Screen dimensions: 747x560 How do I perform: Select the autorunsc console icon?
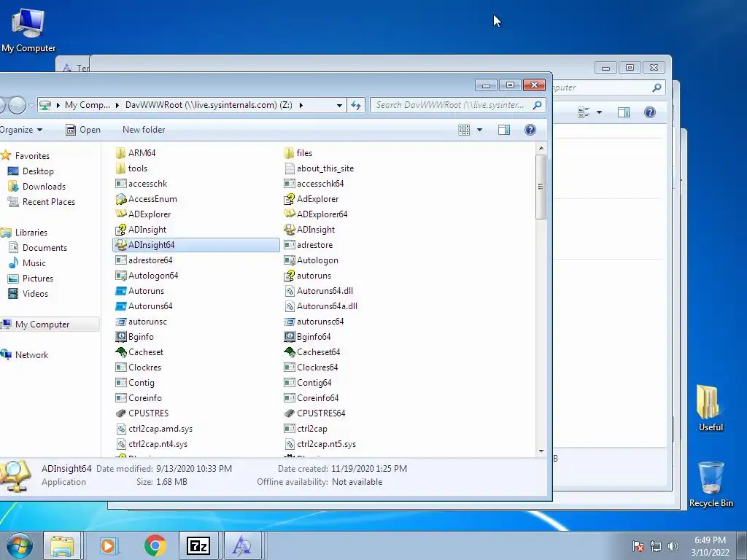tap(120, 322)
